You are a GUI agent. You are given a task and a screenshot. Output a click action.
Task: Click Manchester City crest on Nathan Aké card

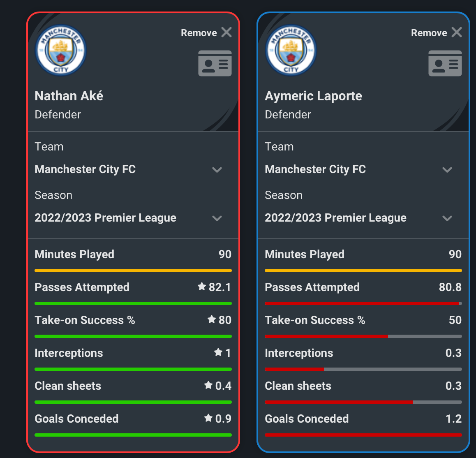(x=61, y=50)
